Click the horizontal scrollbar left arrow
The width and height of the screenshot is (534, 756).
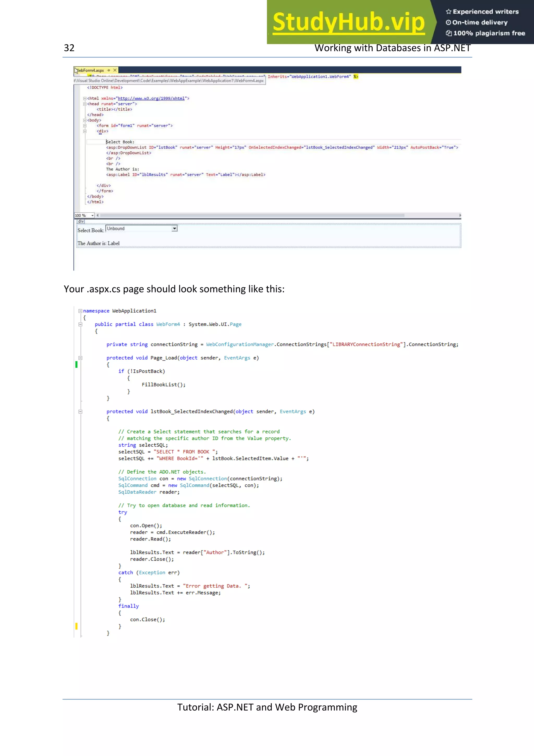point(98,215)
